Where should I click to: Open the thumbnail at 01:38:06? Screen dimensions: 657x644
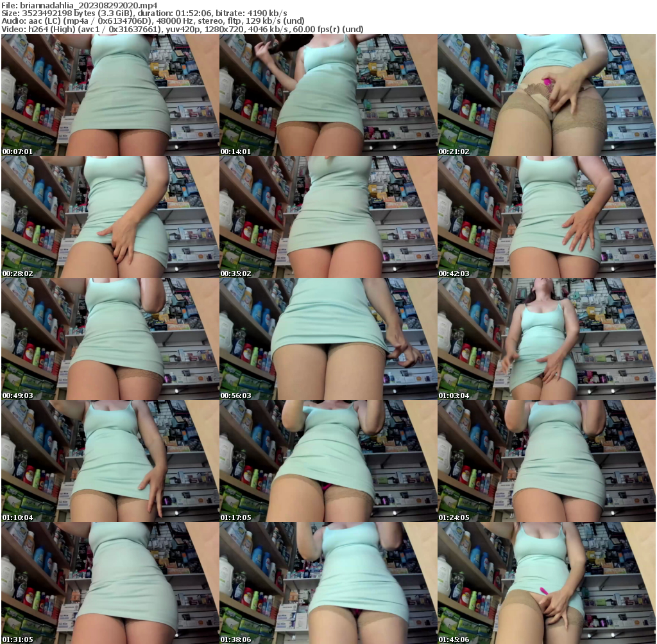tap(327, 581)
